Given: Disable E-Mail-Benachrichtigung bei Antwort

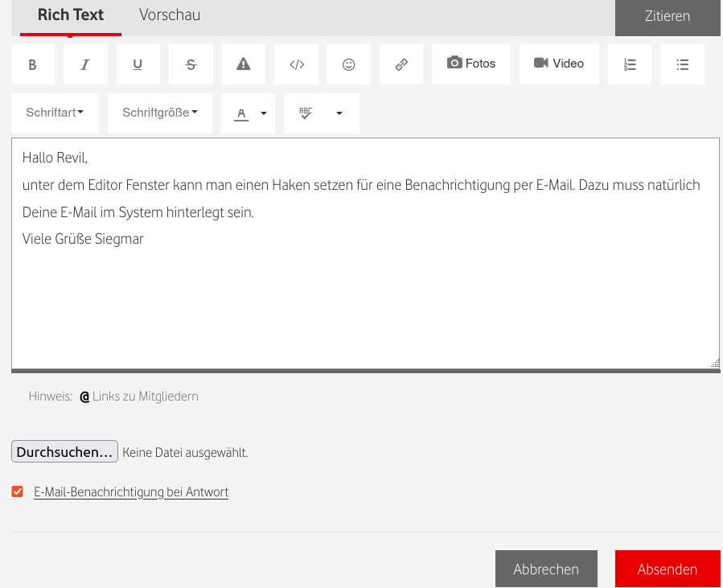Looking at the screenshot, I should pos(17,491).
